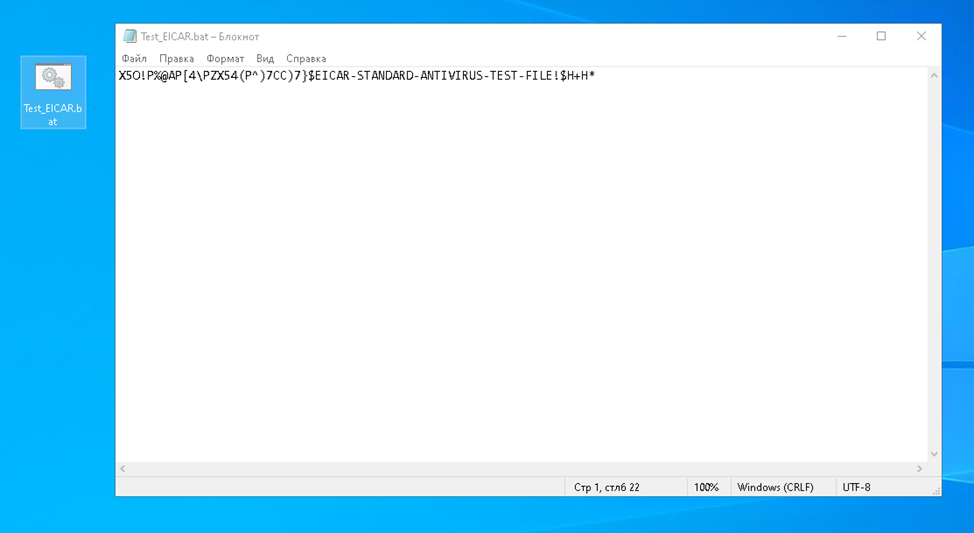Select the Test_EICAR.bat desktop icon
The image size is (974, 533).
click(53, 92)
